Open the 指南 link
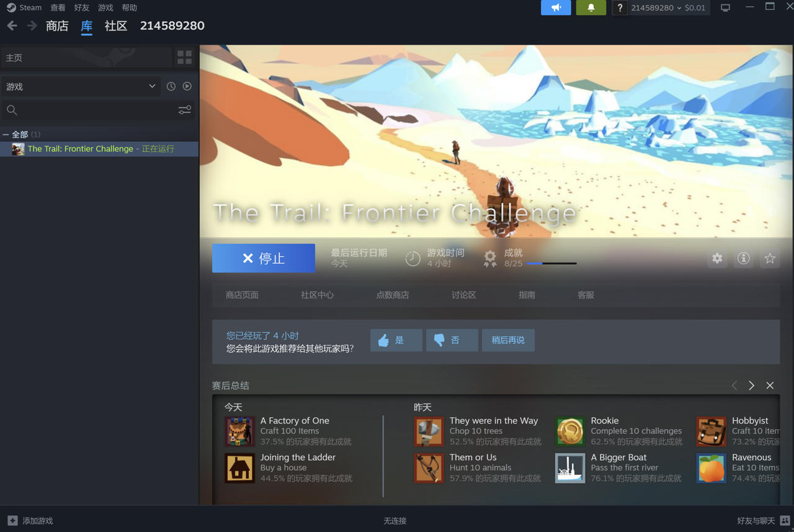Screen dimensions: 794x532 pos(527,295)
